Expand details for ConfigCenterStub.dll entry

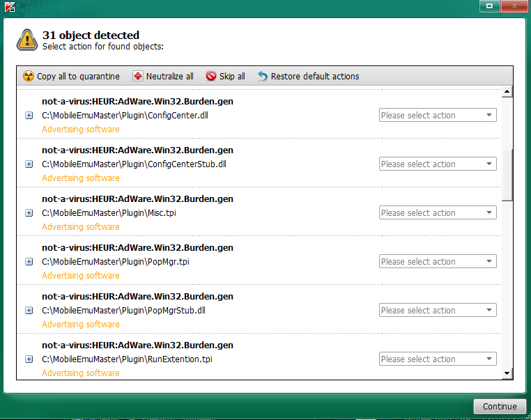coord(29,164)
